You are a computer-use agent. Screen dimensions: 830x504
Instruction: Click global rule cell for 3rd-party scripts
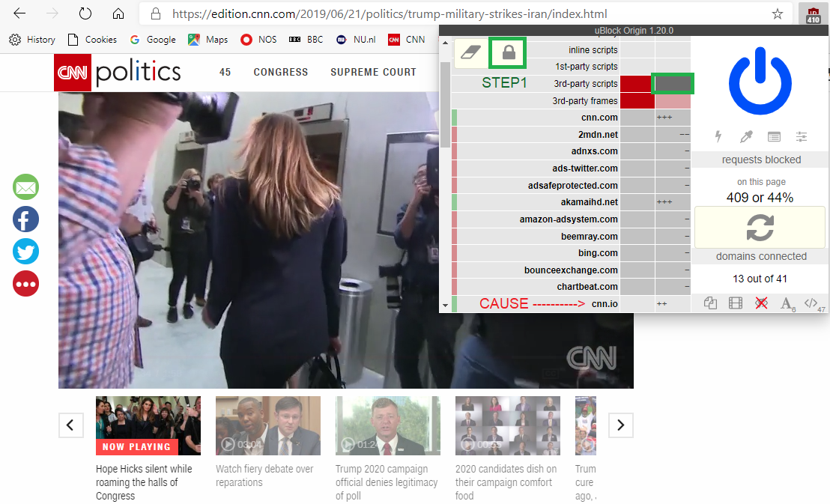tap(637, 84)
